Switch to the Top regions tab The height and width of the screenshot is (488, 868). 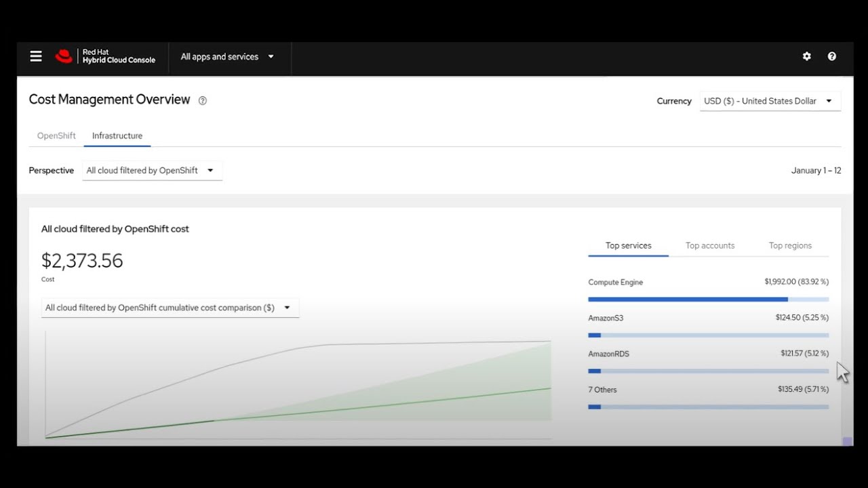point(790,245)
